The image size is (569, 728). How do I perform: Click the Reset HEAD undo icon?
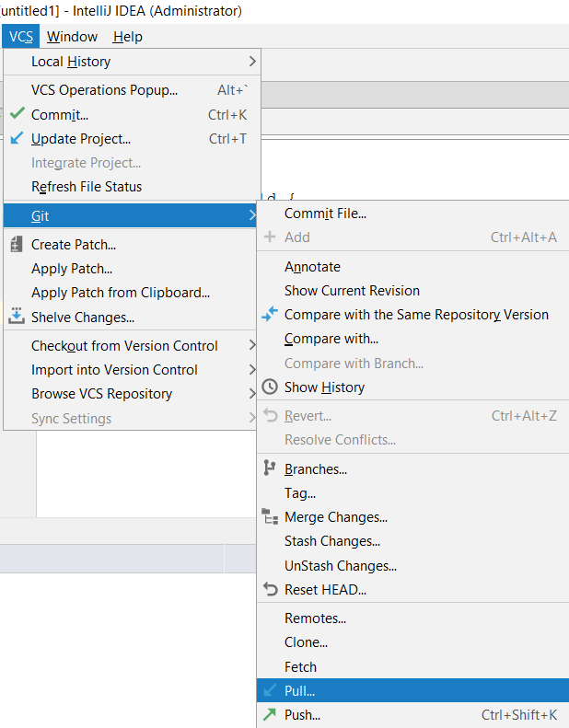[270, 589]
